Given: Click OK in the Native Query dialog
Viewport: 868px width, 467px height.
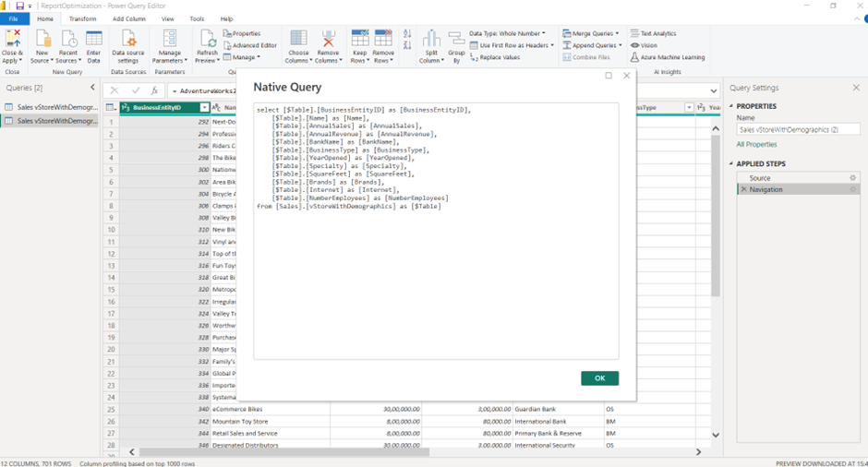Looking at the screenshot, I should click(x=599, y=378).
